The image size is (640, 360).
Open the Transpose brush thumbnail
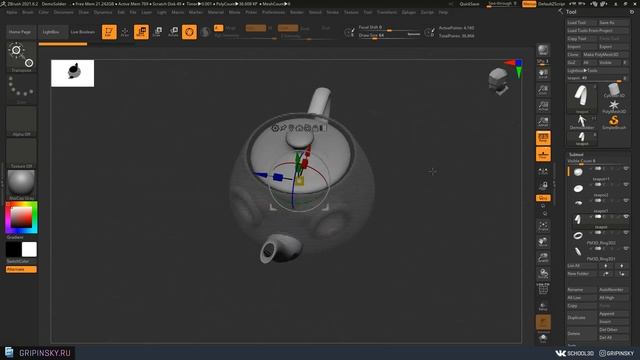pos(21,57)
